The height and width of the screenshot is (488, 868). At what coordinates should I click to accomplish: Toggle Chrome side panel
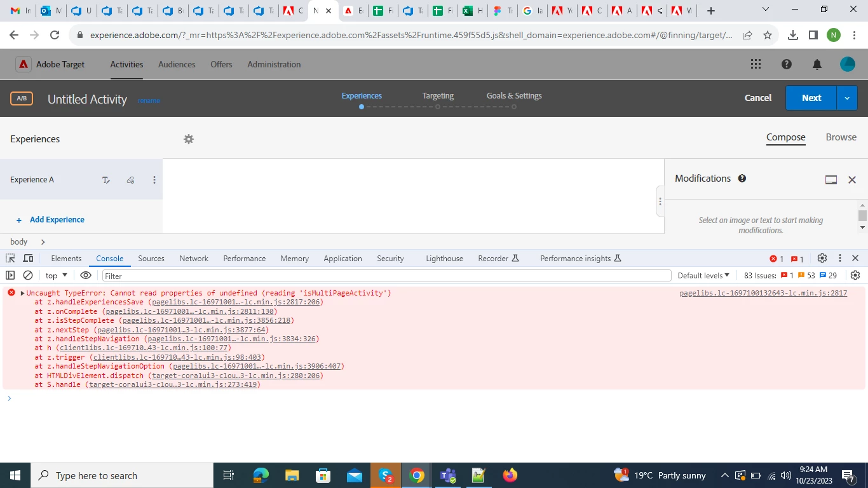813,36
